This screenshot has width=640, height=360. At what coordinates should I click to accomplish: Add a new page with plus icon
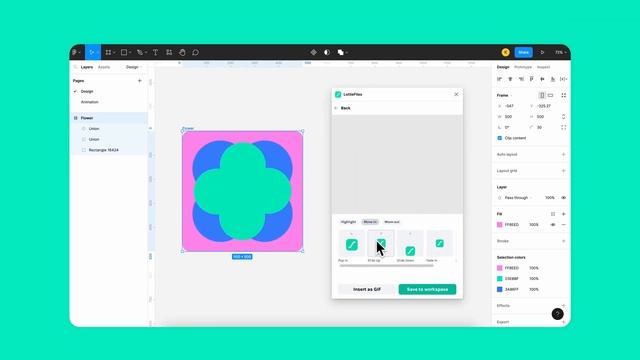[140, 81]
